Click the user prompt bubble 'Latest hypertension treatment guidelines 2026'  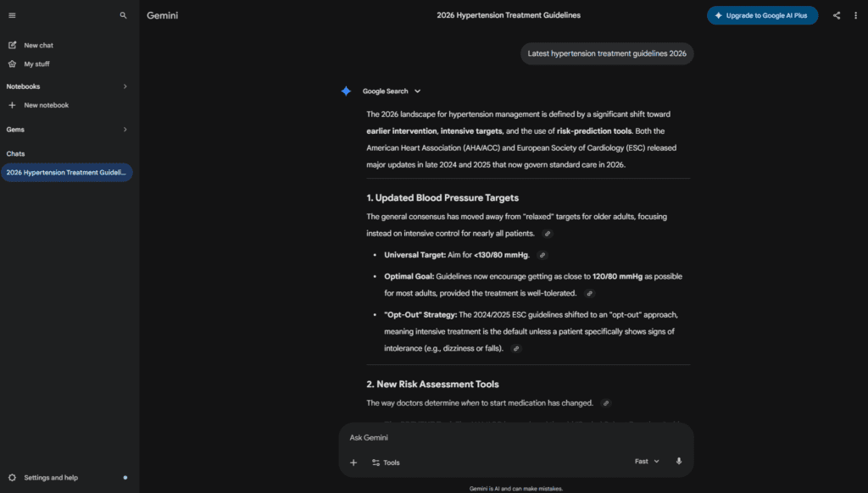[607, 53]
